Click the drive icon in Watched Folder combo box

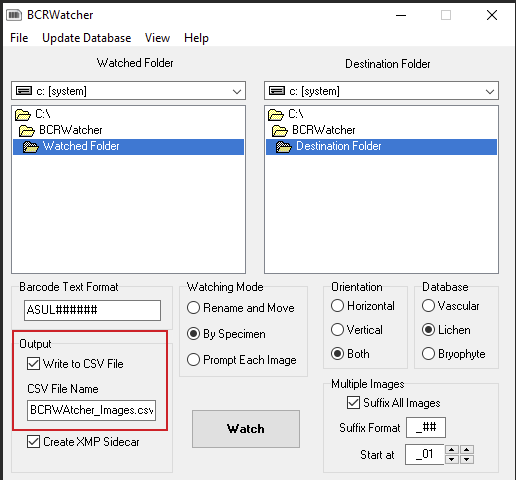[24, 91]
